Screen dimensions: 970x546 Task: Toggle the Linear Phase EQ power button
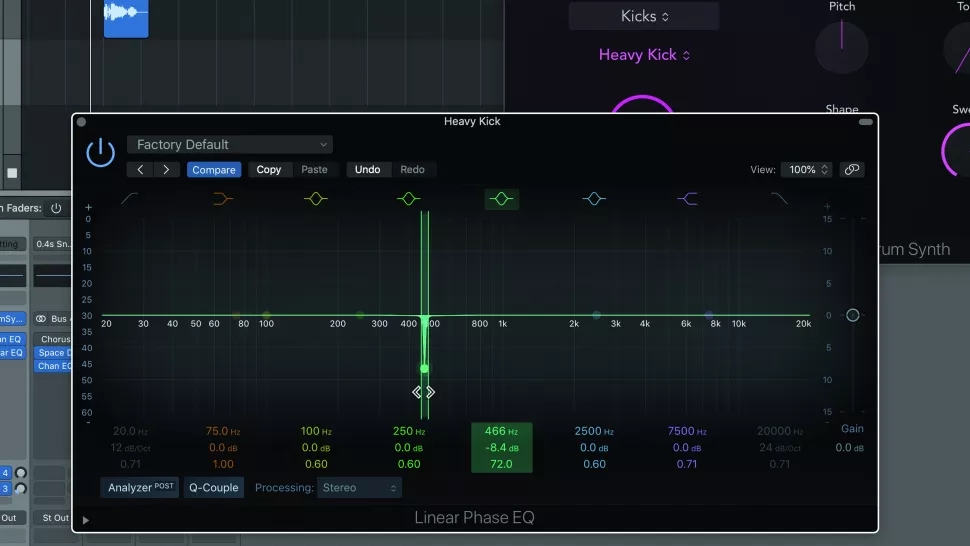pos(100,153)
